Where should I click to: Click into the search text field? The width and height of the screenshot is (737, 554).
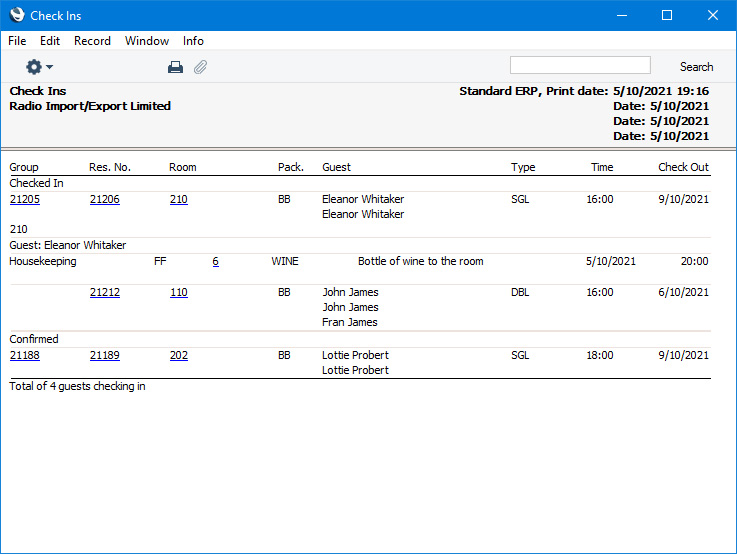click(580, 65)
